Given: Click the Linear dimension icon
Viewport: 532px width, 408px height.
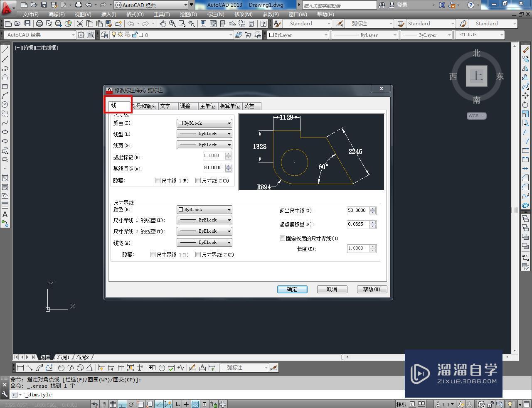Looking at the screenshot, I should click(20, 368).
